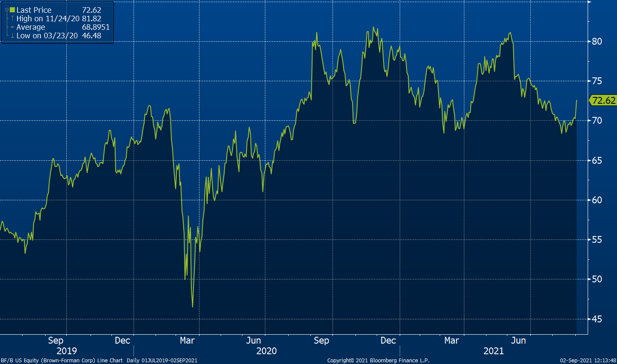This screenshot has width=617, height=364.
Task: Click the 81.82 high value in legend
Action: pos(91,18)
